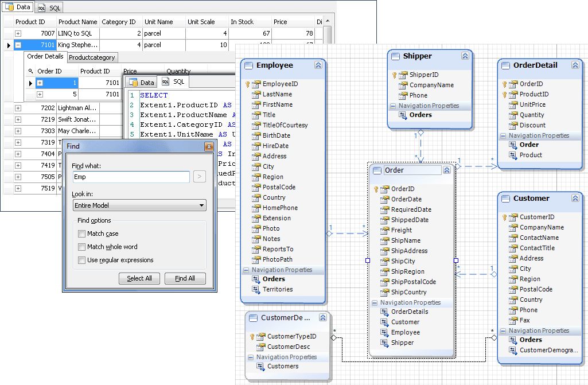Collapse the OrderDetail entity chevron
The image size is (588, 385).
575,65
